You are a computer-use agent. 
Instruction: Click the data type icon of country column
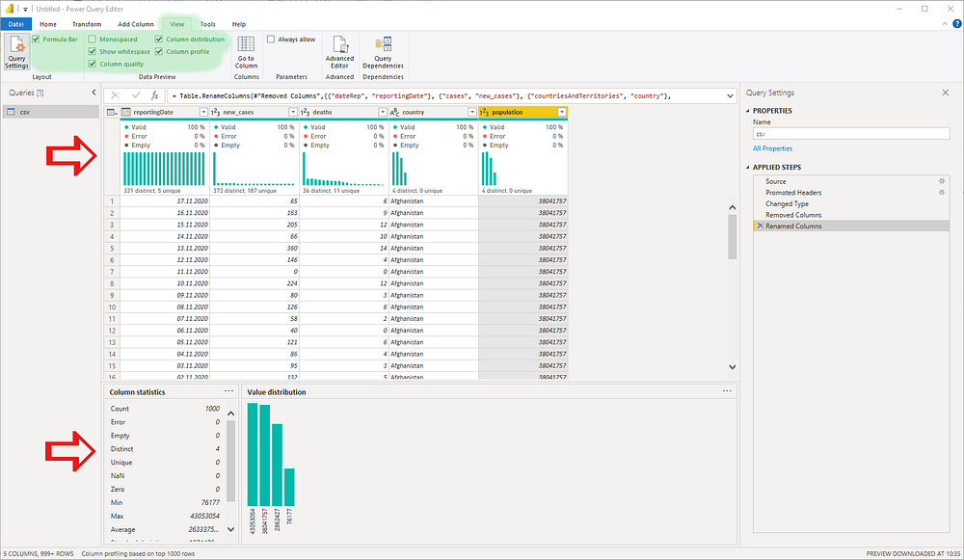[394, 112]
